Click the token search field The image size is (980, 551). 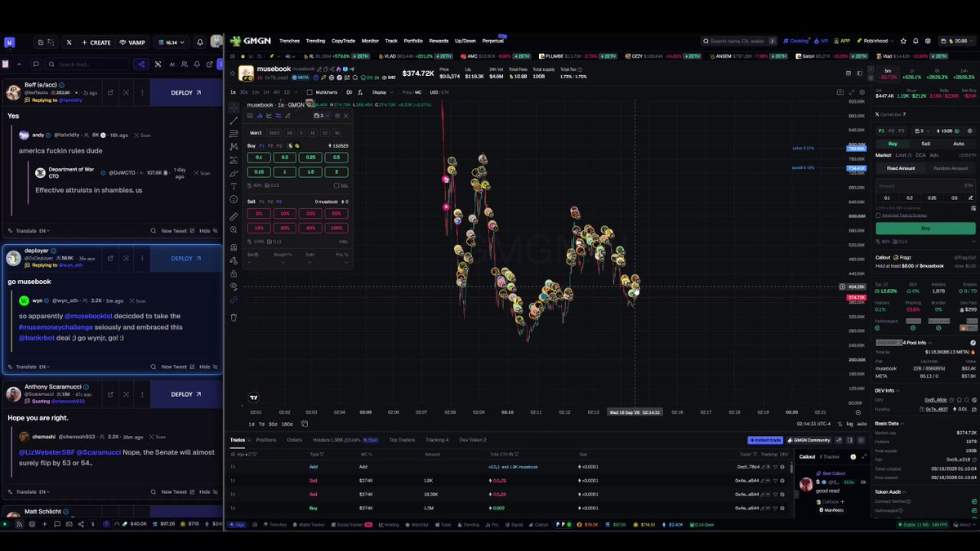[739, 41]
